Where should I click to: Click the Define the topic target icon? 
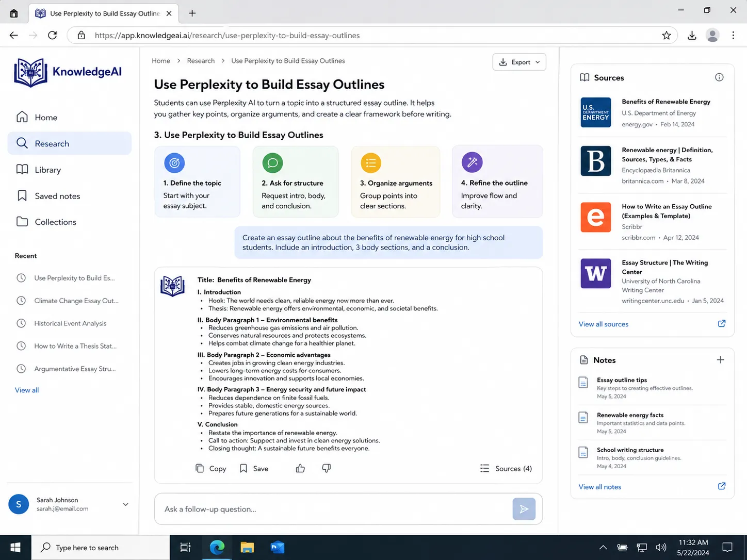[x=174, y=163]
